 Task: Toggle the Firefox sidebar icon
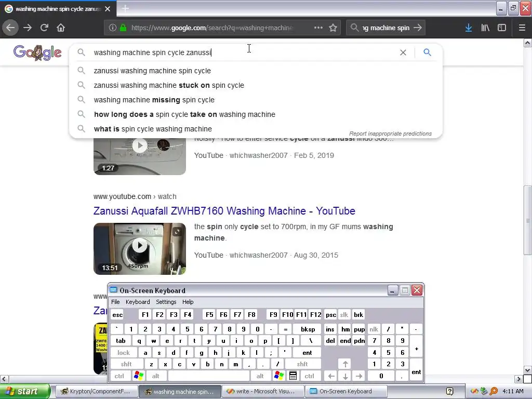pos(502,28)
